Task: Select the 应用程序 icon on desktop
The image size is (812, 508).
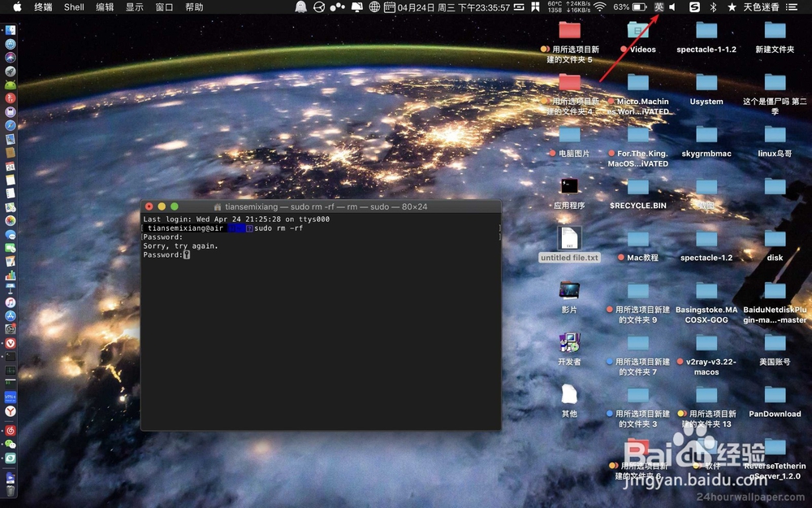Action: 569,193
